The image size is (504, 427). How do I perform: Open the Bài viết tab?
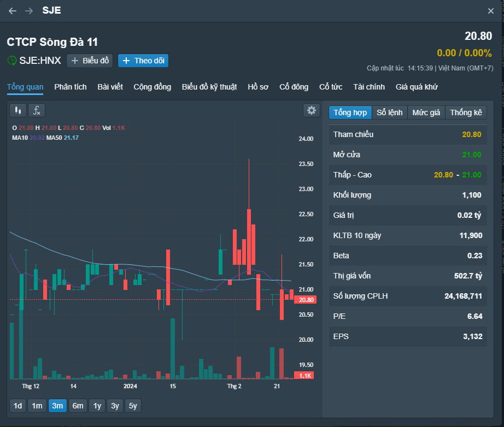click(x=110, y=87)
